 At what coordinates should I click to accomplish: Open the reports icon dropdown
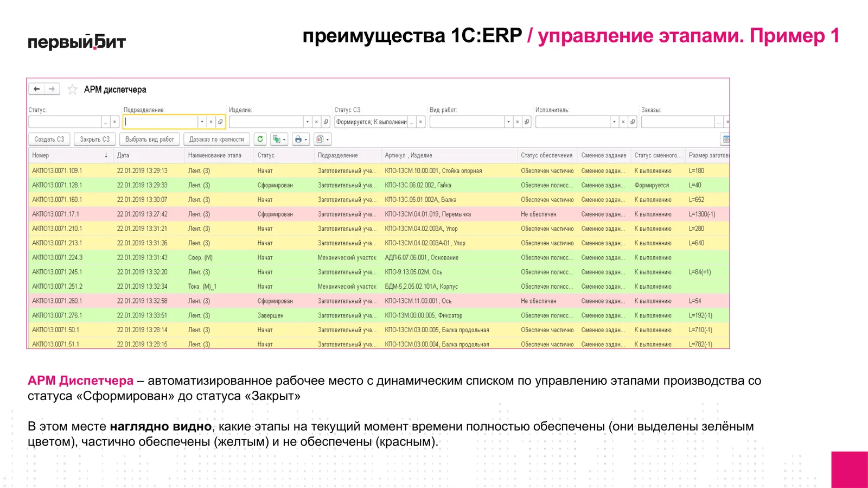(x=322, y=140)
